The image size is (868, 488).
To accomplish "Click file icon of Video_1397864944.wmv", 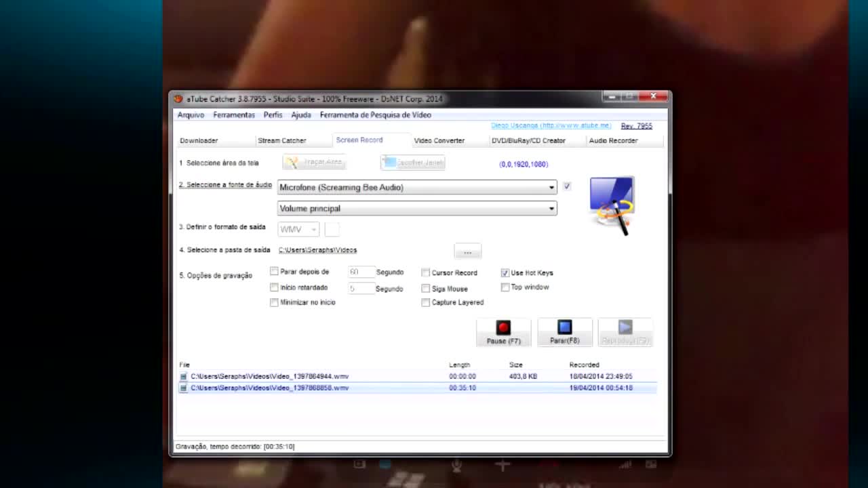I will tap(183, 376).
